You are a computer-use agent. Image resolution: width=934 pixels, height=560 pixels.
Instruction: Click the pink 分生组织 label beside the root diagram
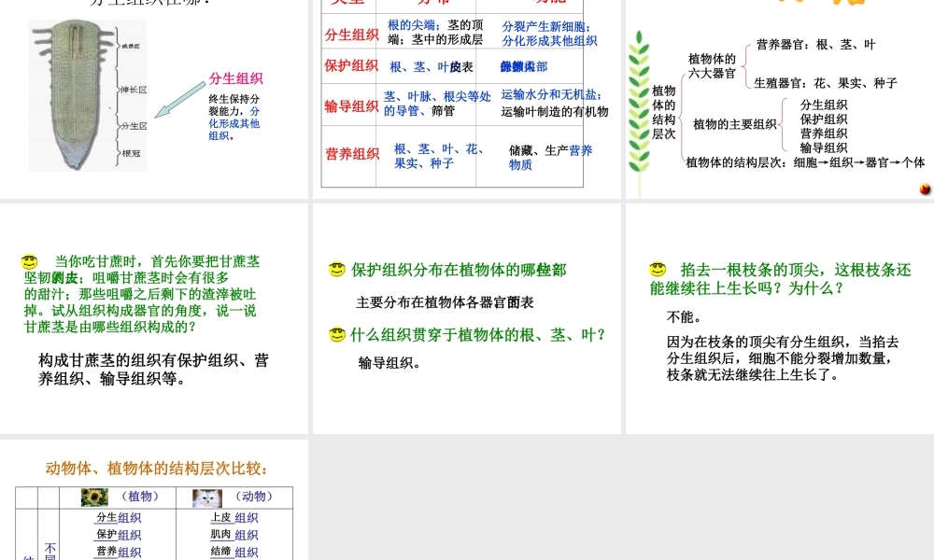click(x=236, y=78)
